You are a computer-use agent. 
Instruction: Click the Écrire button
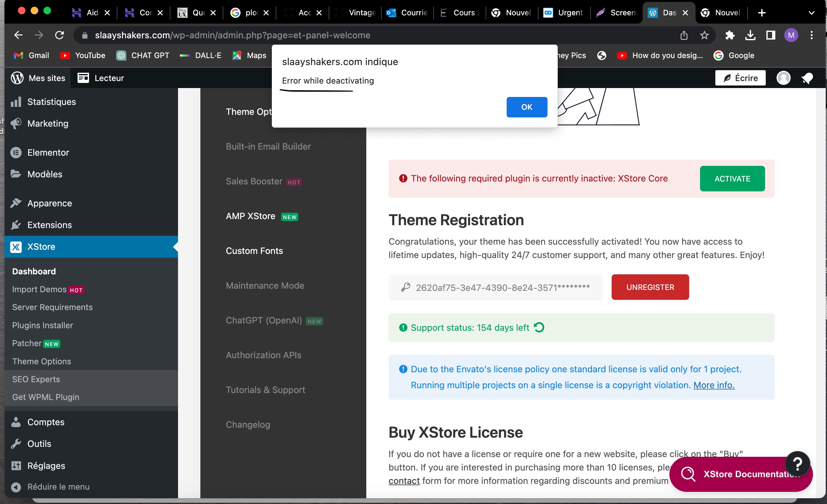pos(740,78)
